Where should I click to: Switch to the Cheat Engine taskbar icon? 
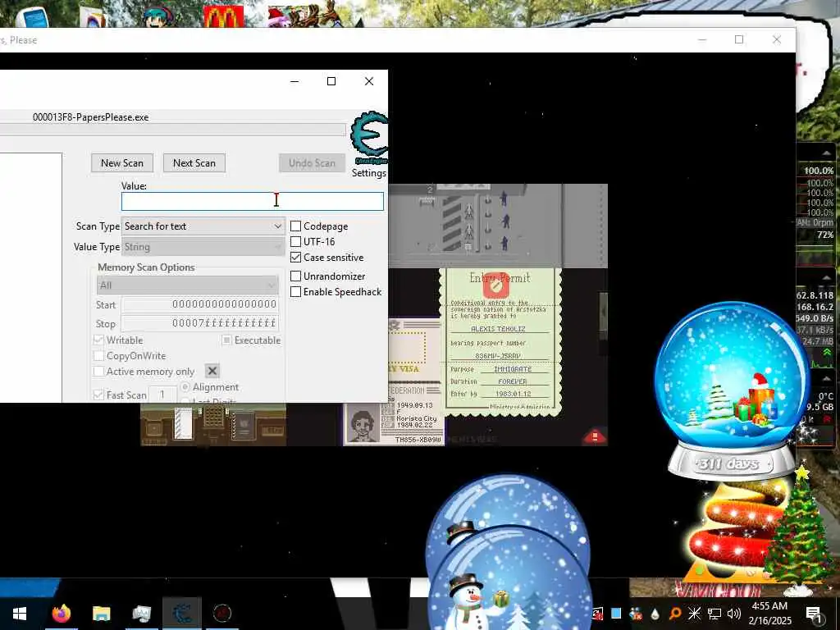(x=182, y=614)
